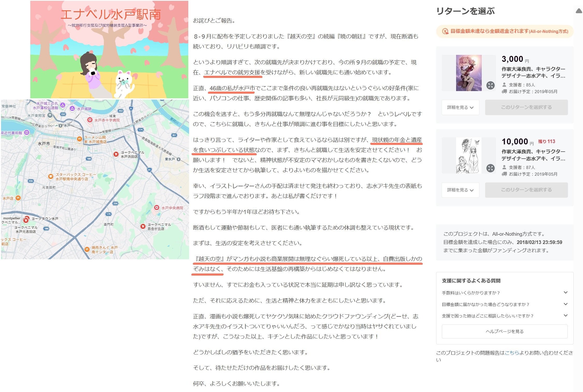Open the 10,000円 return sketch thumbnail

[x=469, y=156]
